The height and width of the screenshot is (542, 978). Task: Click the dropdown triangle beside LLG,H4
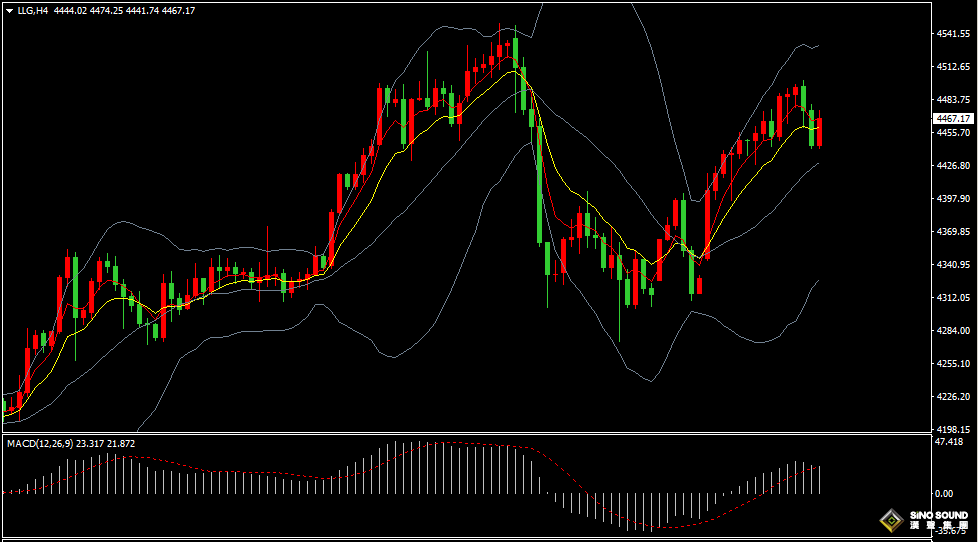9,11
